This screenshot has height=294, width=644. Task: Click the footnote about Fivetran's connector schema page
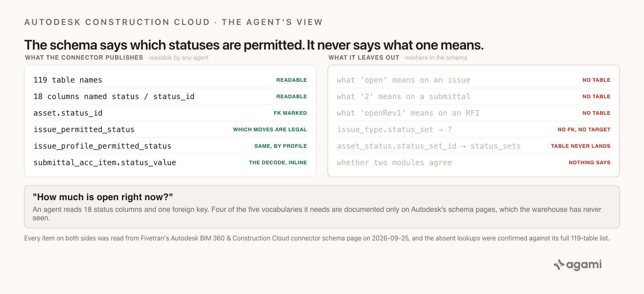click(317, 238)
